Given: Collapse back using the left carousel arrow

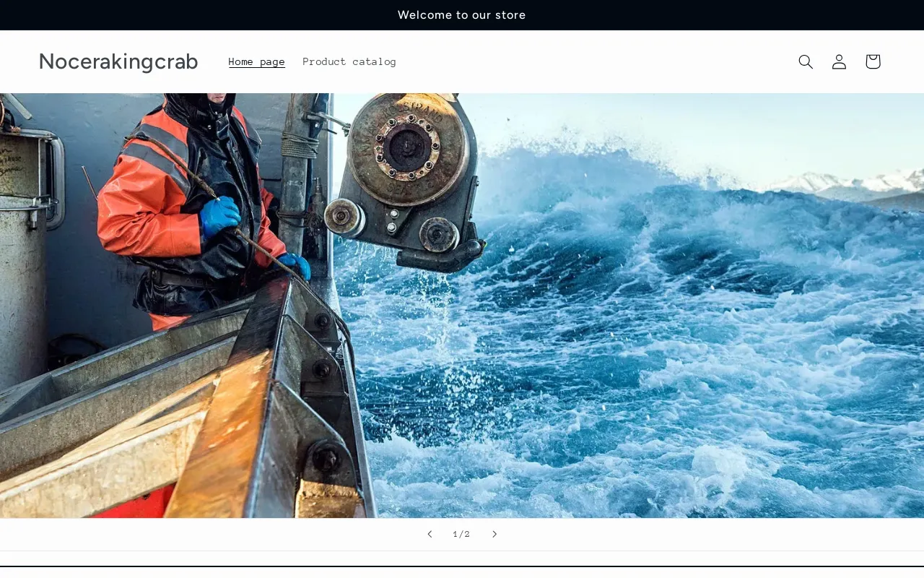Looking at the screenshot, I should (430, 534).
